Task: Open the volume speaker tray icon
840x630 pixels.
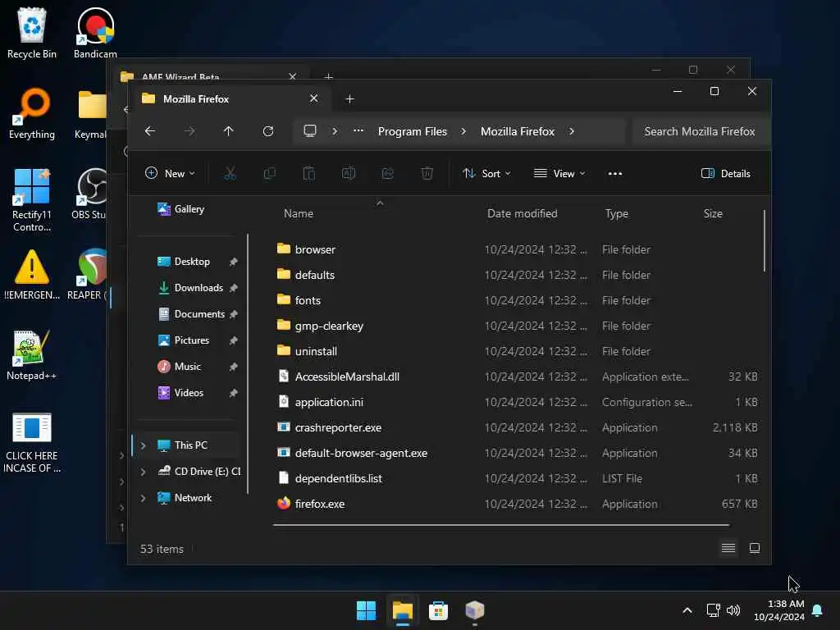Action: pyautogui.click(x=733, y=610)
